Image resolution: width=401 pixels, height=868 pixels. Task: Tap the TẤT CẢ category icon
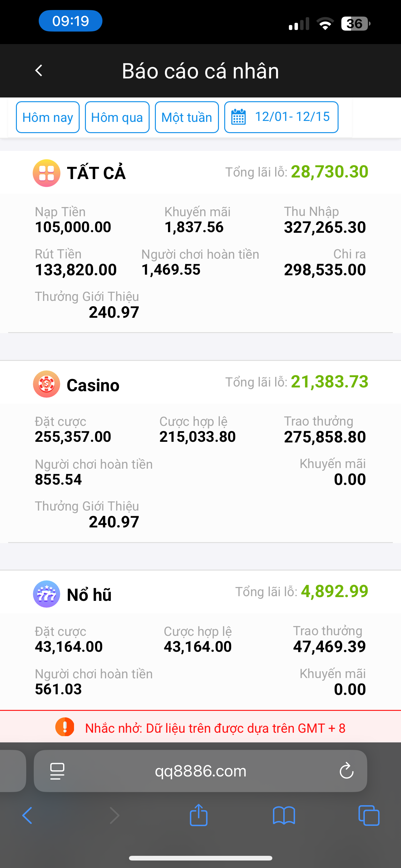pyautogui.click(x=47, y=173)
